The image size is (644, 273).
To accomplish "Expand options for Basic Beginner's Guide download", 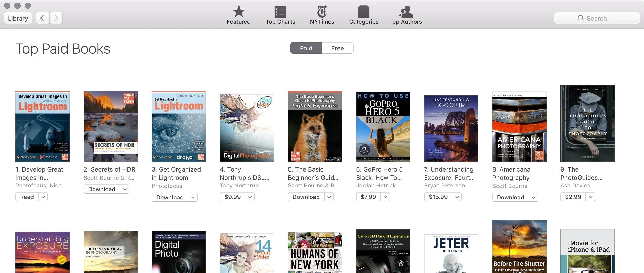I will click(x=329, y=197).
